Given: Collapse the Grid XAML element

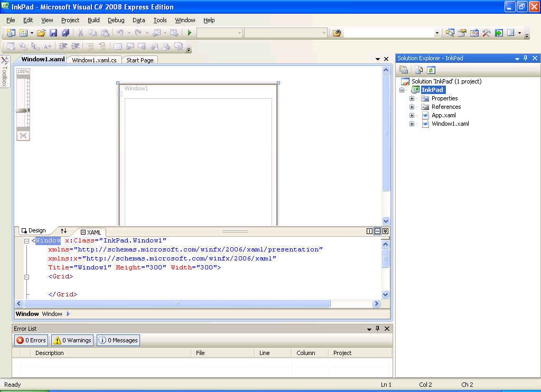Looking at the screenshot, I should pos(26,277).
